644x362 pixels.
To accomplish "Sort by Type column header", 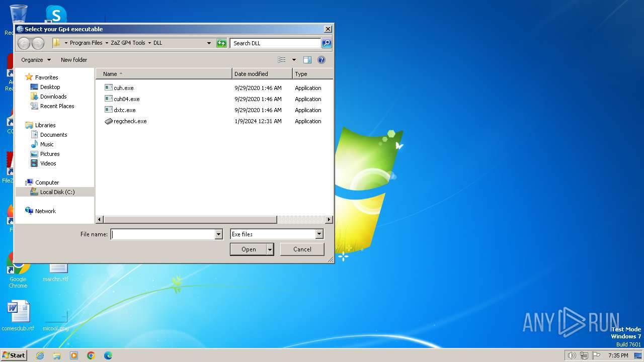I will pos(312,74).
